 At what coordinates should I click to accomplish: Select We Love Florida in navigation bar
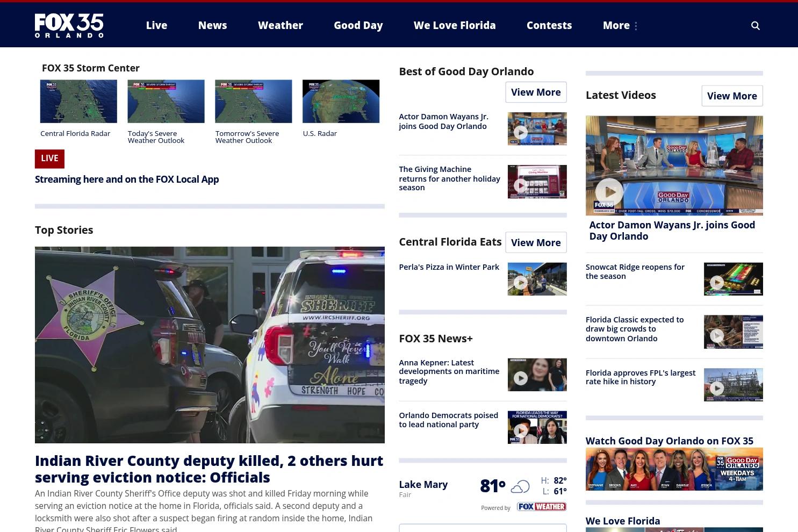(x=455, y=25)
